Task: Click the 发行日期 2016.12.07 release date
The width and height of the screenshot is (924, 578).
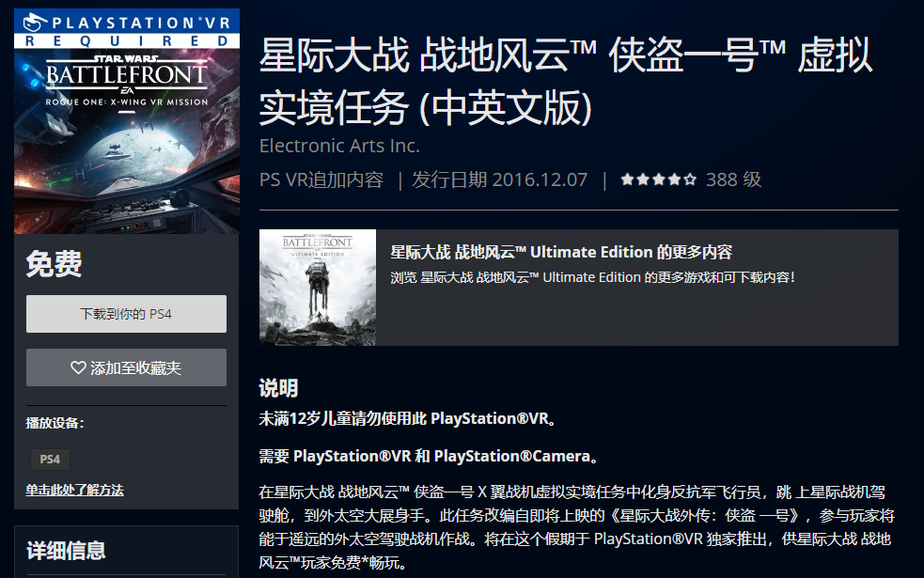Action: (500, 180)
